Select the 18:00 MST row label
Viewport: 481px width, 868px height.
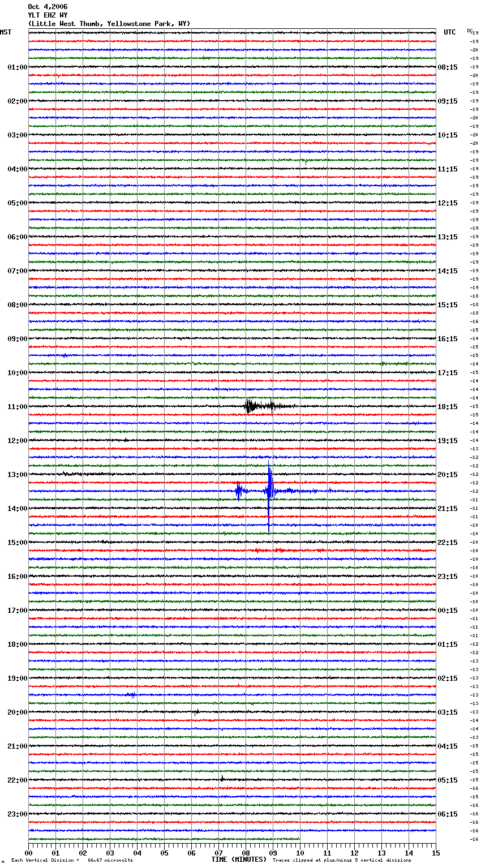tap(17, 644)
